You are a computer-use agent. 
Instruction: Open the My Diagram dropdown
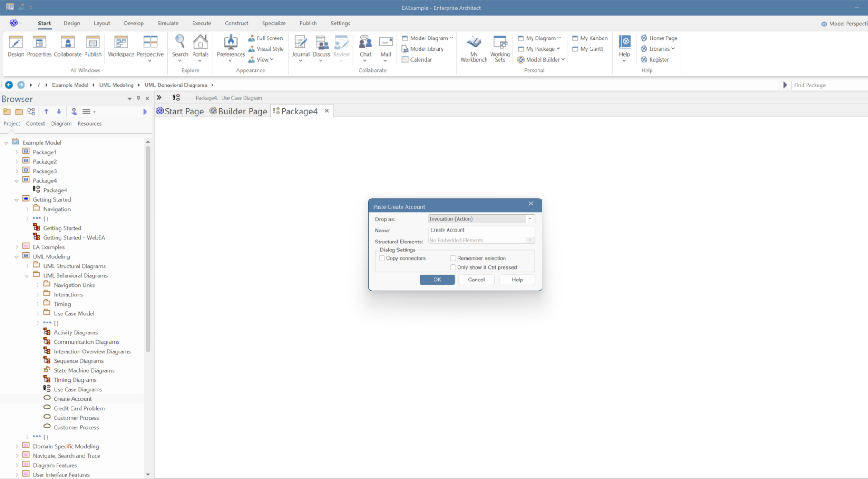click(559, 38)
